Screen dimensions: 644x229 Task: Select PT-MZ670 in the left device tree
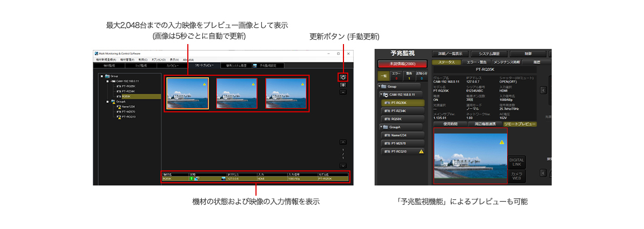(128, 112)
